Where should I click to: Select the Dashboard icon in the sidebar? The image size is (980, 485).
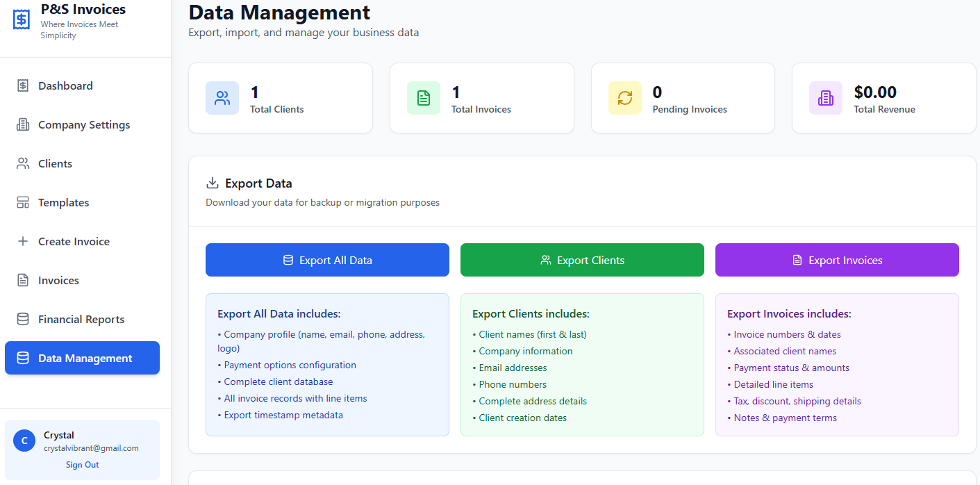coord(22,85)
